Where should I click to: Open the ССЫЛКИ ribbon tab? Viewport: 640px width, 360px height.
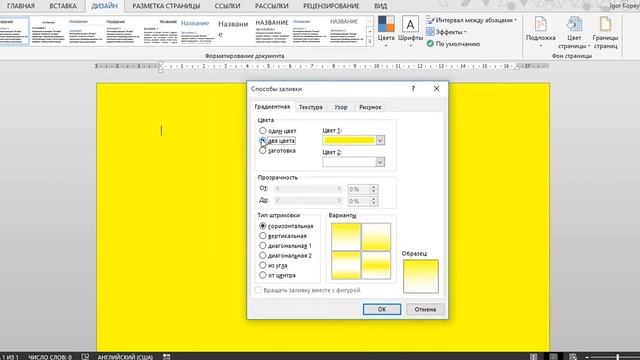227,6
